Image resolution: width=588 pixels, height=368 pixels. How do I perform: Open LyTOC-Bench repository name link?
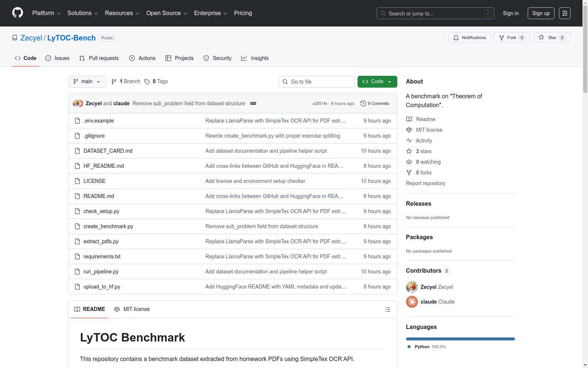[71, 38]
